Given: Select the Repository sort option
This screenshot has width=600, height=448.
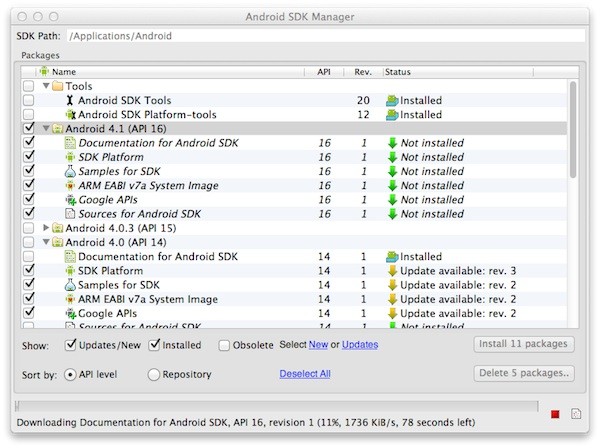Looking at the screenshot, I should 153,375.
